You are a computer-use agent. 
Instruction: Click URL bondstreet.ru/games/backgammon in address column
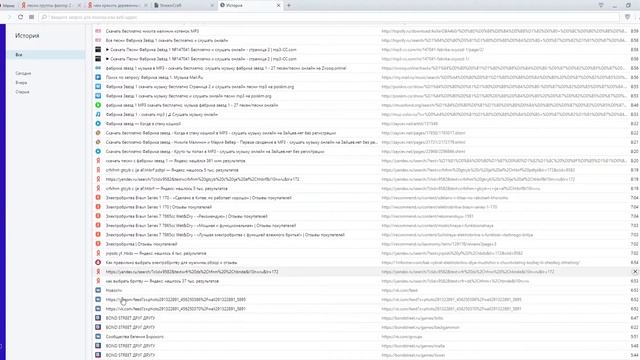(x=420, y=327)
